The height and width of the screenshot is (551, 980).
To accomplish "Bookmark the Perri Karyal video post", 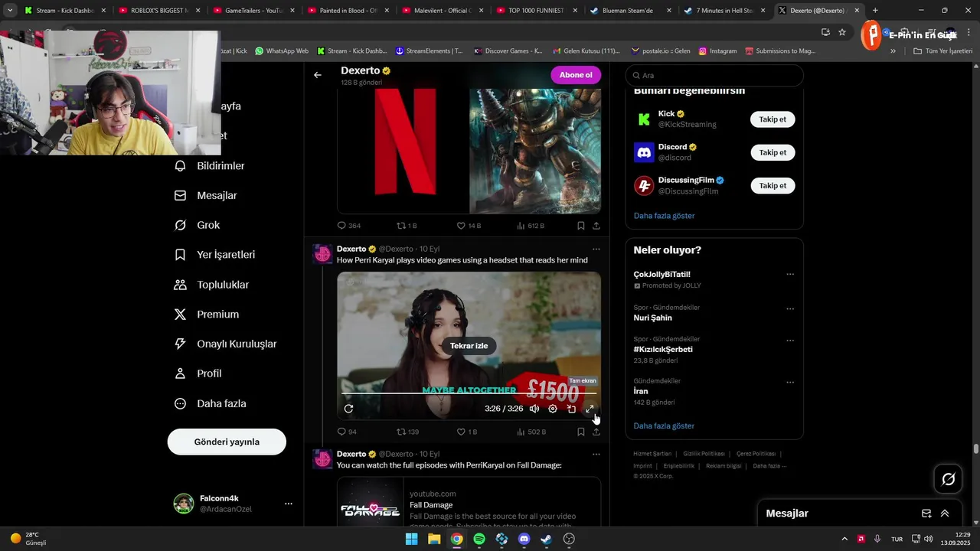I will point(581,432).
